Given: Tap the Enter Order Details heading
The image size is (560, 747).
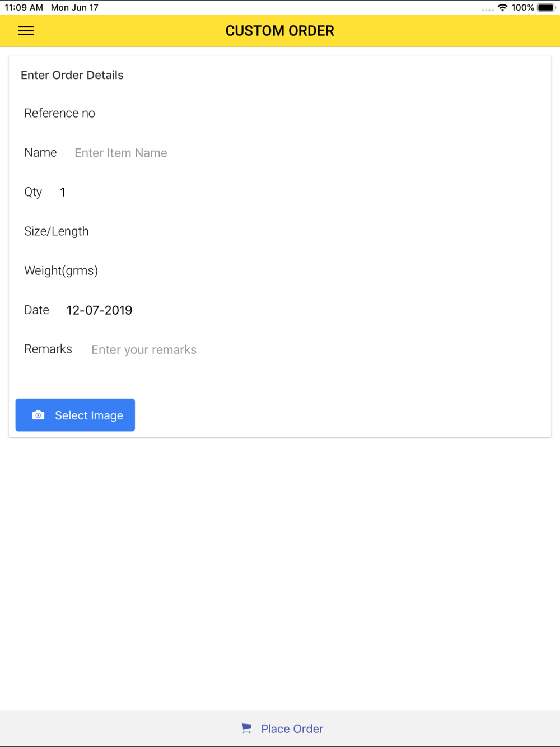Looking at the screenshot, I should (72, 75).
